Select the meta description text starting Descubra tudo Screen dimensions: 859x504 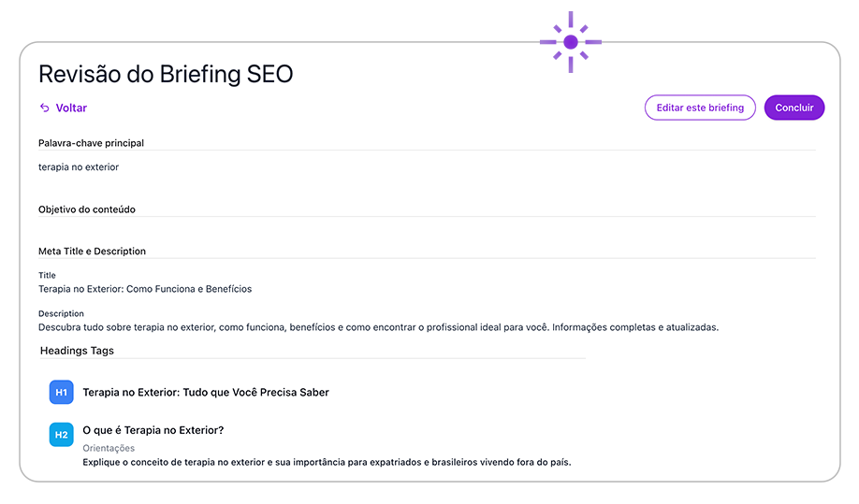[378, 327]
